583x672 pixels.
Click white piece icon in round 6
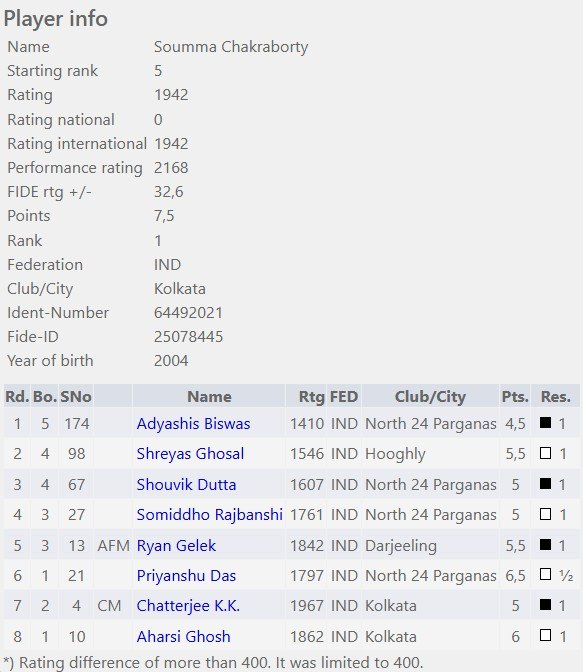coord(545,574)
